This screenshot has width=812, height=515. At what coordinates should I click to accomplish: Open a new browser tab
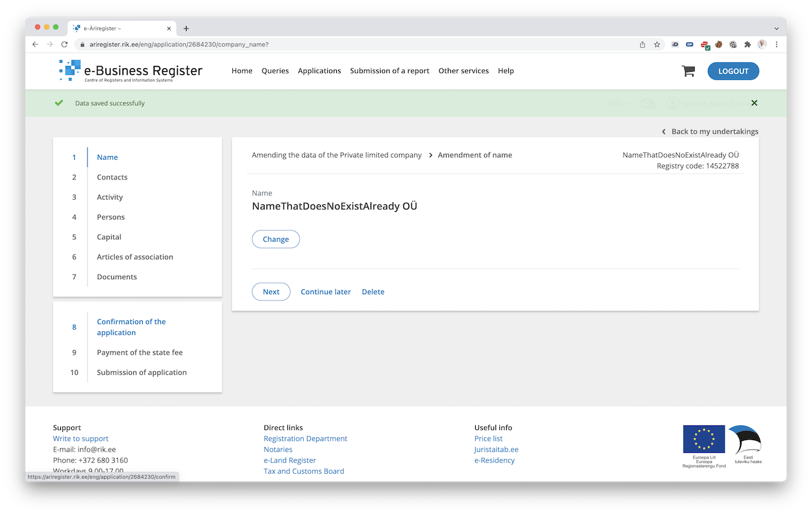(186, 29)
